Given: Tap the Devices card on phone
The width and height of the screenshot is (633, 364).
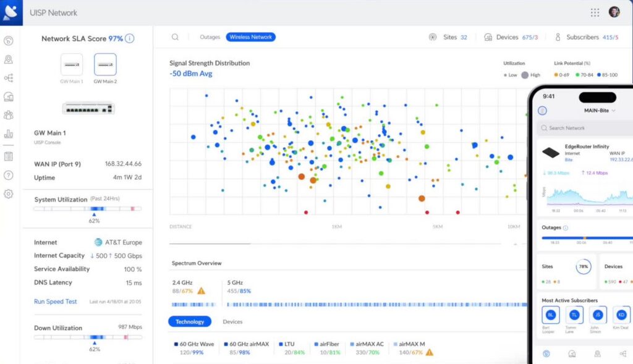Looking at the screenshot, I should (x=616, y=271).
